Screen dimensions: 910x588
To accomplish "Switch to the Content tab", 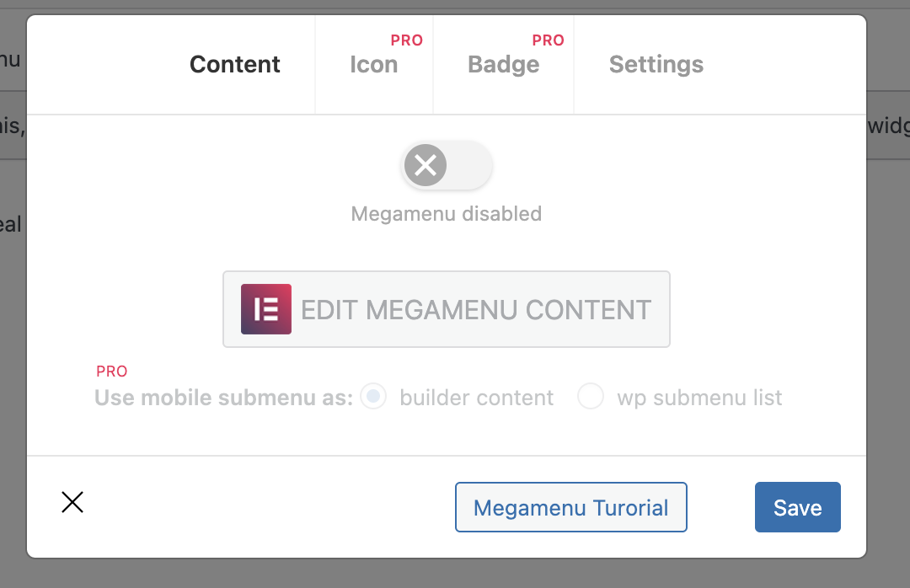I will pos(234,64).
